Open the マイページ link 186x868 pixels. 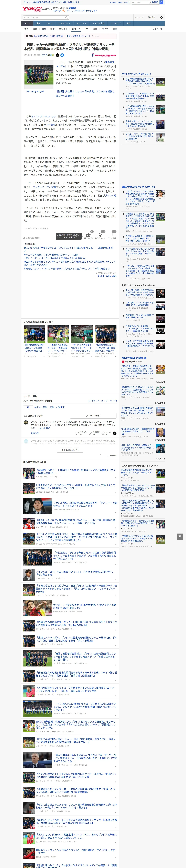pyautogui.click(x=139, y=18)
